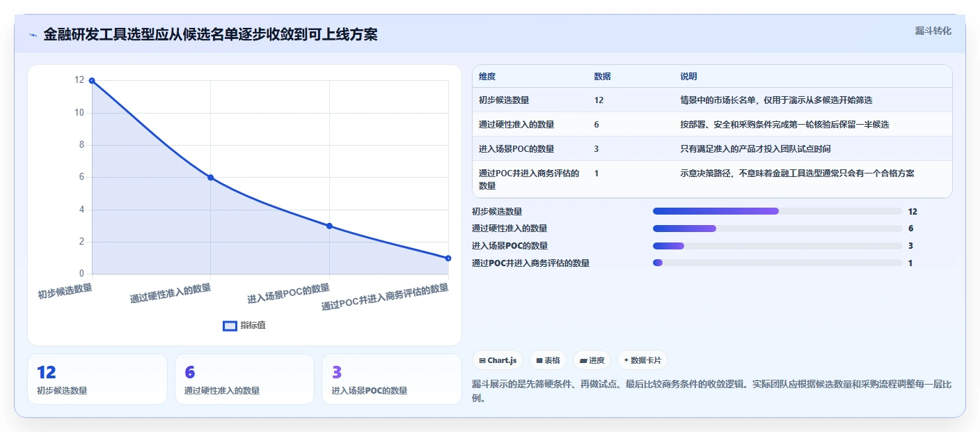Screen dimensions: 980x432
Task: Click the value 12 beside first progress bar
Action: coord(912,212)
